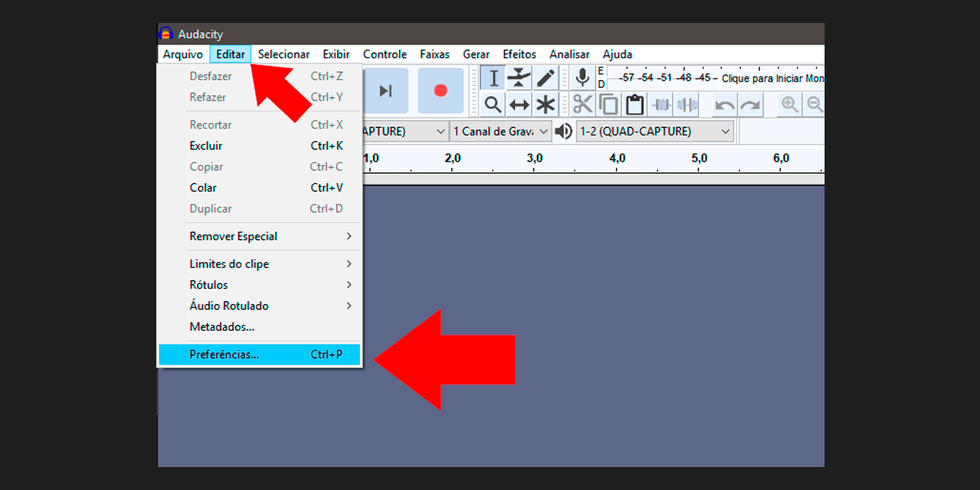Select the Draw pencil tool
This screenshot has height=490, width=980.
tap(545, 78)
